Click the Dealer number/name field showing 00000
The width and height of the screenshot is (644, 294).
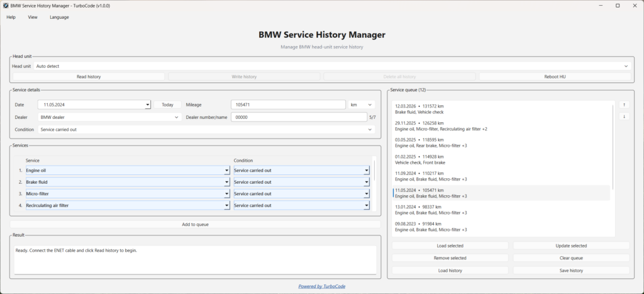click(x=299, y=117)
